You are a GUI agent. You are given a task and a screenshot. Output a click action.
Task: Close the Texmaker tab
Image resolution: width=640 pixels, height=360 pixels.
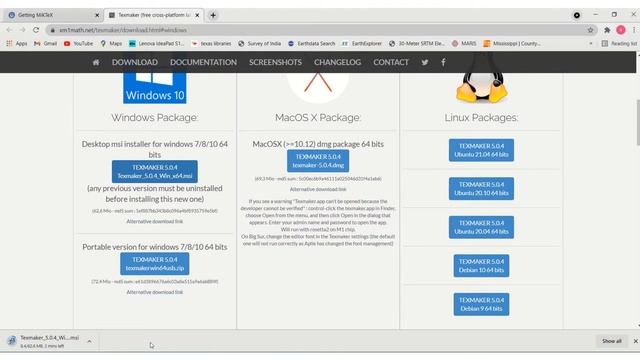[197, 15]
